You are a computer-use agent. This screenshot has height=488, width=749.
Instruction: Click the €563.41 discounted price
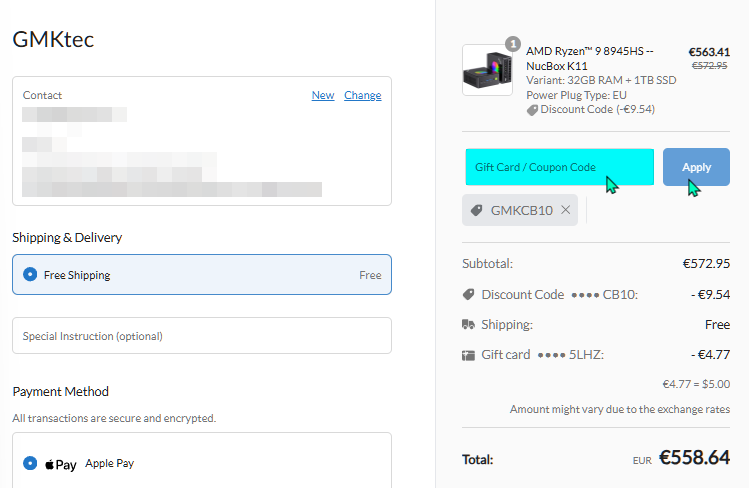point(709,52)
